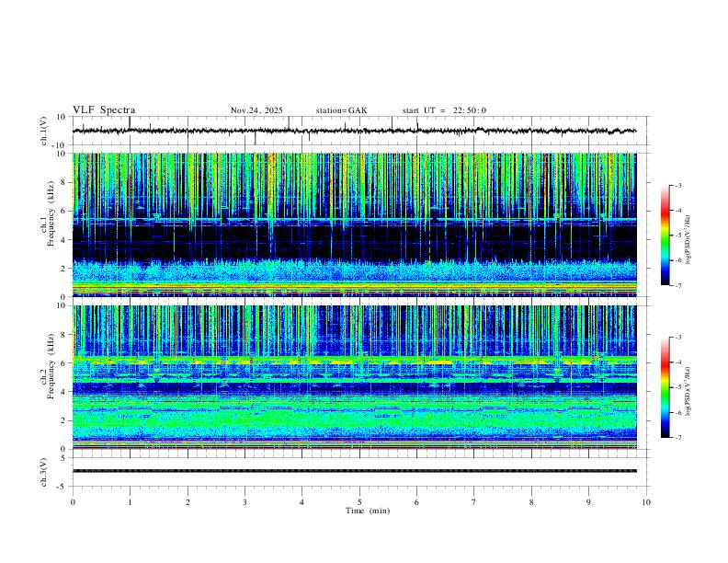Click the '6' tick on the time axis
This screenshot has height=563, width=728.
416,502
